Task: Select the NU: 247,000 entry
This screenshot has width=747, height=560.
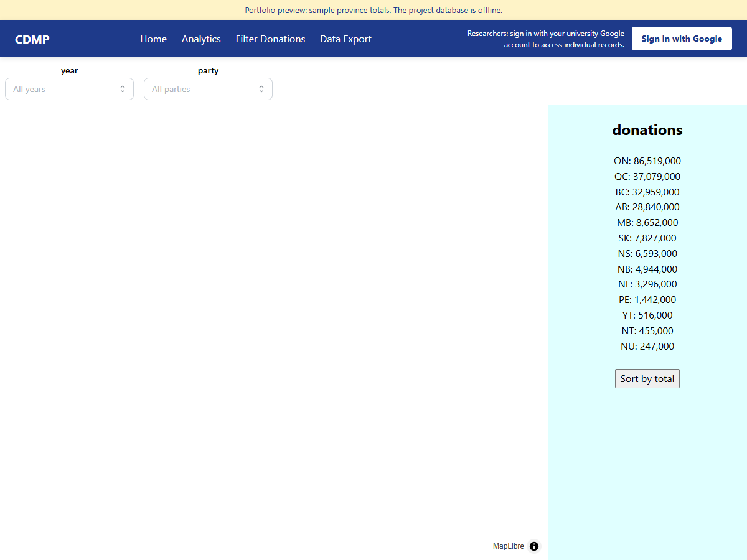Action: coord(647,346)
